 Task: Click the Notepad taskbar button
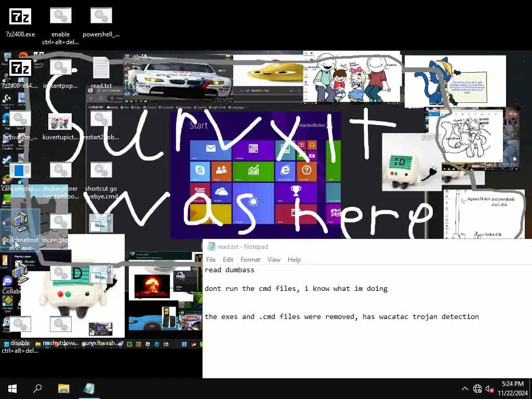[x=89, y=389]
